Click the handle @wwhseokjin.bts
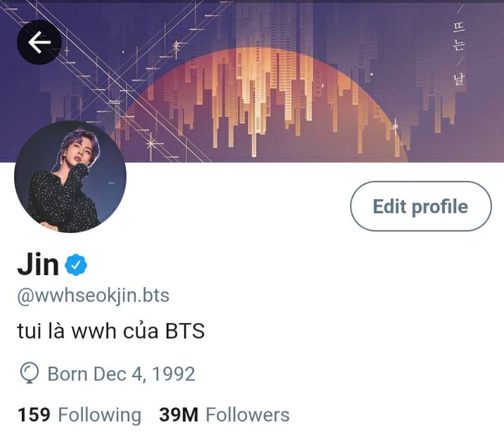 coord(93,296)
